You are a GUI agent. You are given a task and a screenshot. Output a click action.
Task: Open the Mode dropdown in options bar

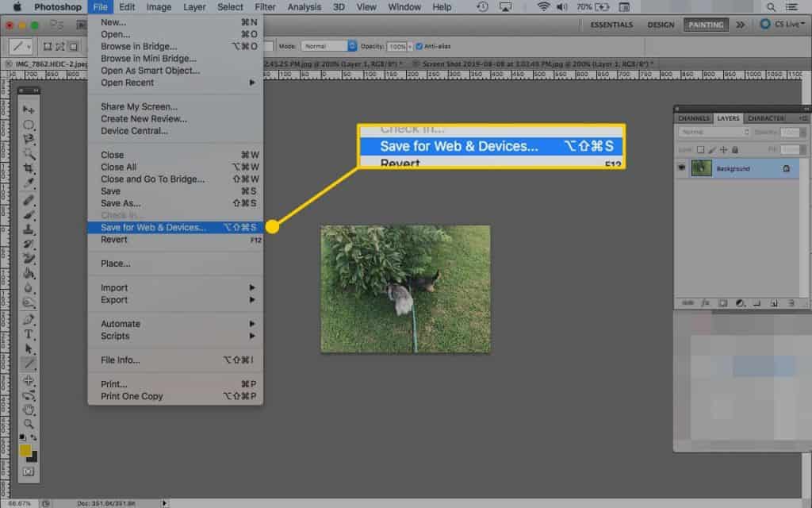tap(329, 46)
